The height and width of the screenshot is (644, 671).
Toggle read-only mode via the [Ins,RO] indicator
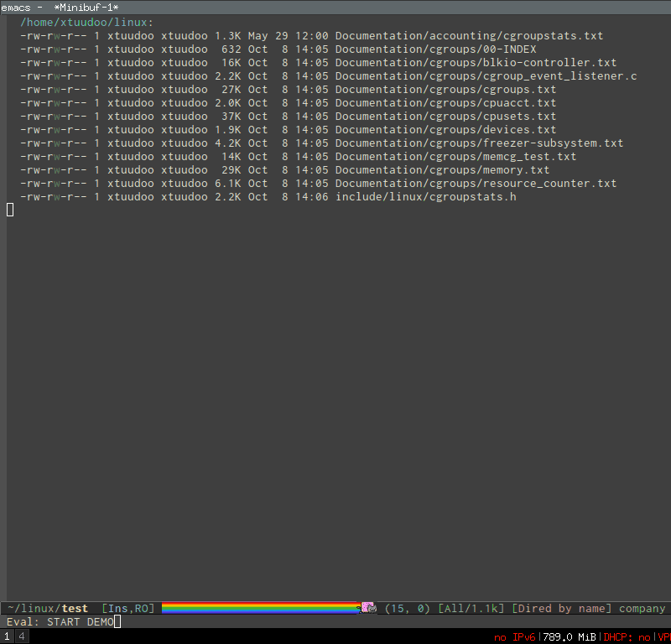(127, 608)
